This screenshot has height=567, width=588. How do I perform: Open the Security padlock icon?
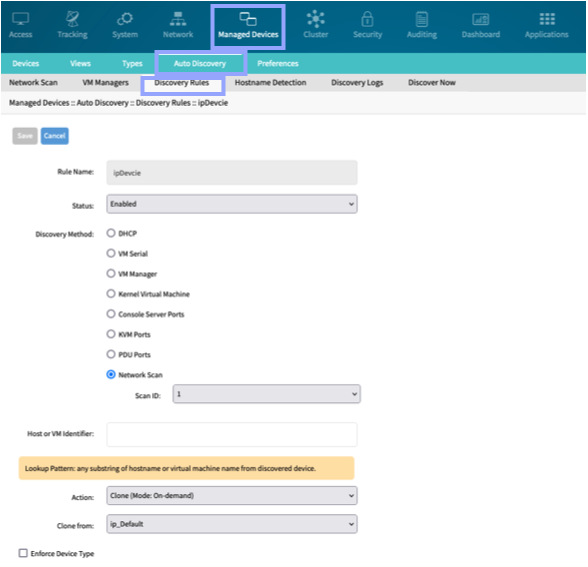(367, 19)
